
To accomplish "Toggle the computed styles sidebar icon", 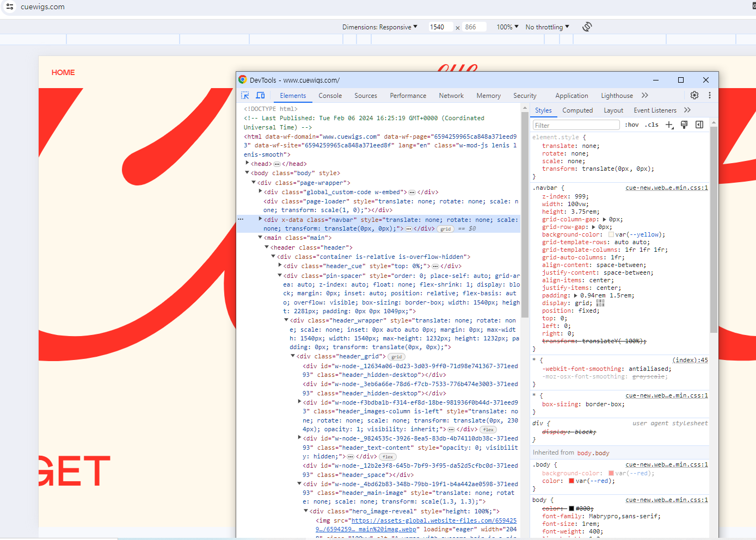I will (x=699, y=125).
